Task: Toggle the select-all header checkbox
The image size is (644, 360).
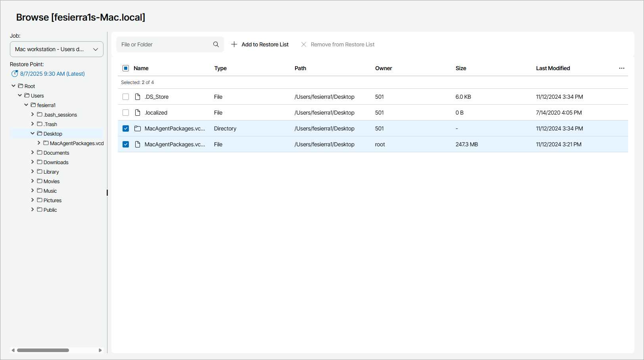Action: [126, 68]
